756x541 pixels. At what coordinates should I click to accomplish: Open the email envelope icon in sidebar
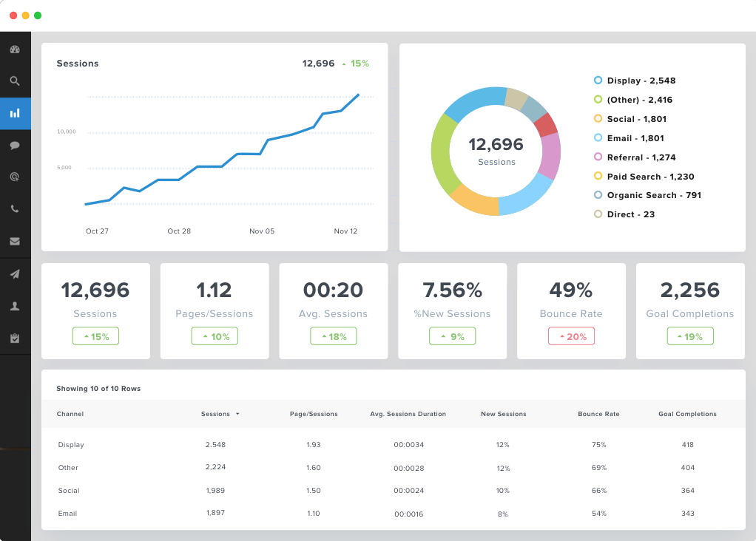15,241
